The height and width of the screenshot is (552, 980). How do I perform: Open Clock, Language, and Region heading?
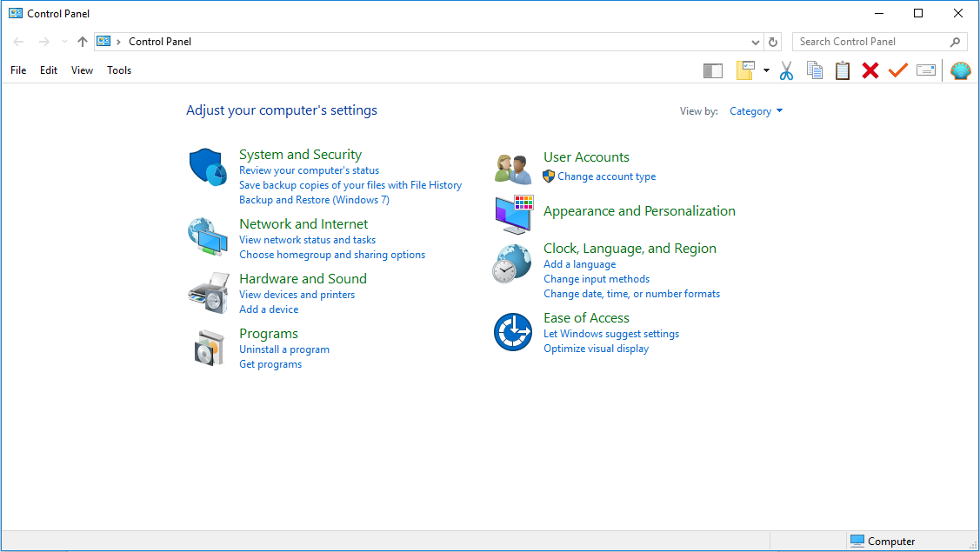630,248
